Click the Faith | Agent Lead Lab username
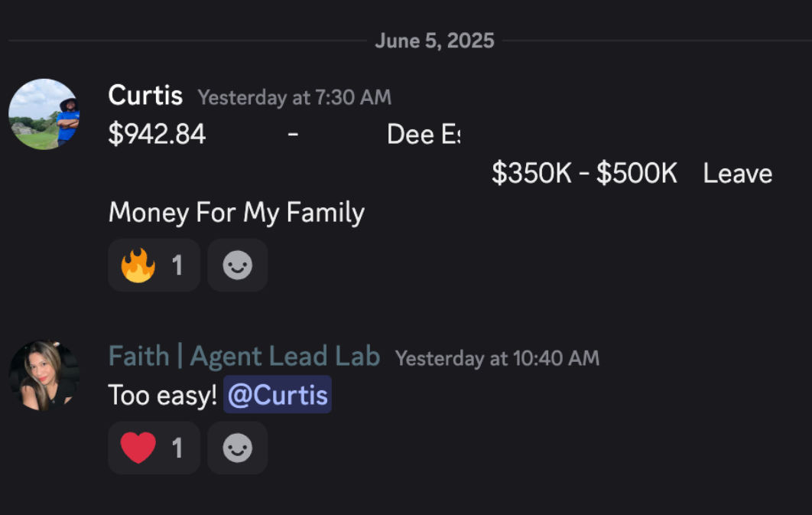 tap(245, 357)
